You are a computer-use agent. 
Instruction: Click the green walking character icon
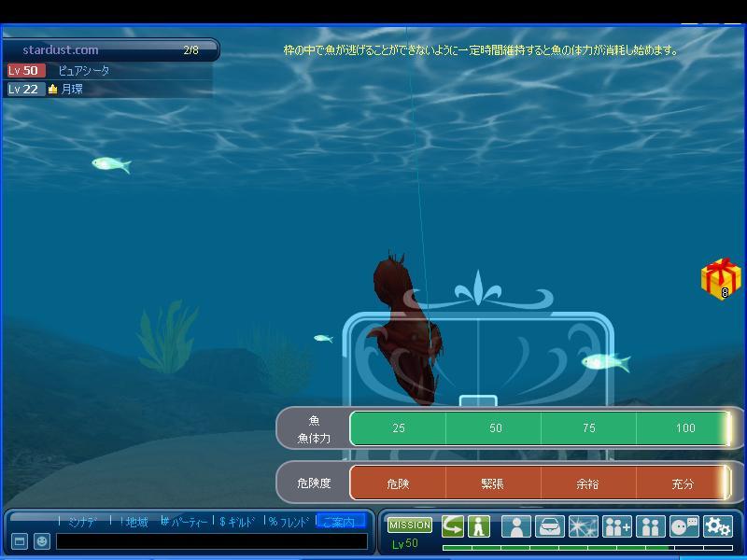[479, 526]
